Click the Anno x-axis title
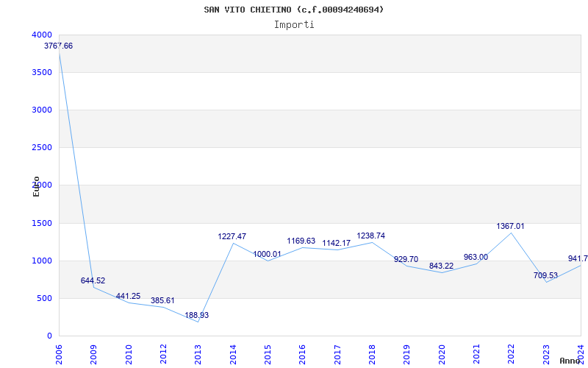 coord(570,361)
